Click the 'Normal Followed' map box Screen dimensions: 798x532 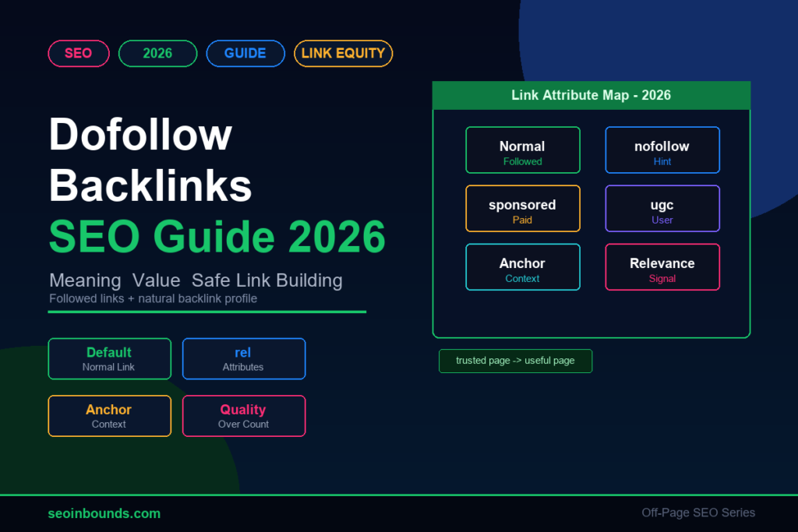point(523,150)
